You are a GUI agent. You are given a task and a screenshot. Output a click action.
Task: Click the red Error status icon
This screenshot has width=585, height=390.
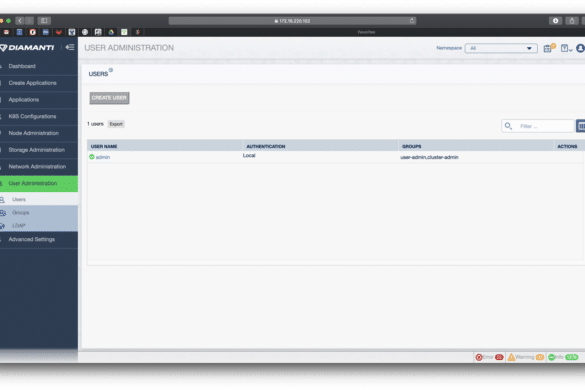coord(479,357)
